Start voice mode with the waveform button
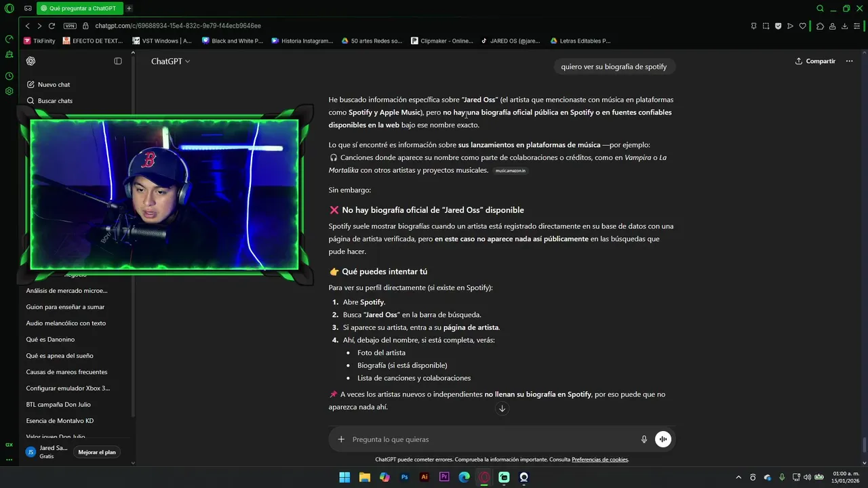 point(663,439)
